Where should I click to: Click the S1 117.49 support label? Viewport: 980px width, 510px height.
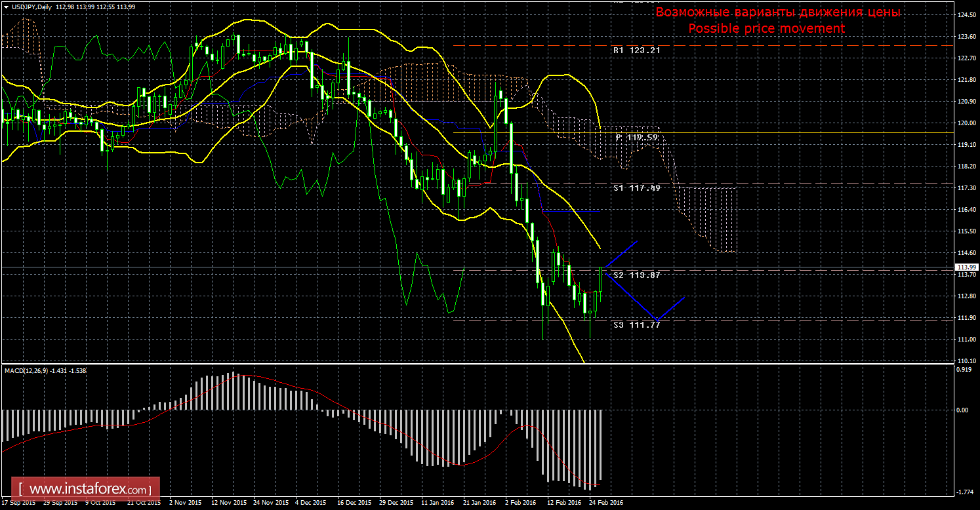click(636, 187)
